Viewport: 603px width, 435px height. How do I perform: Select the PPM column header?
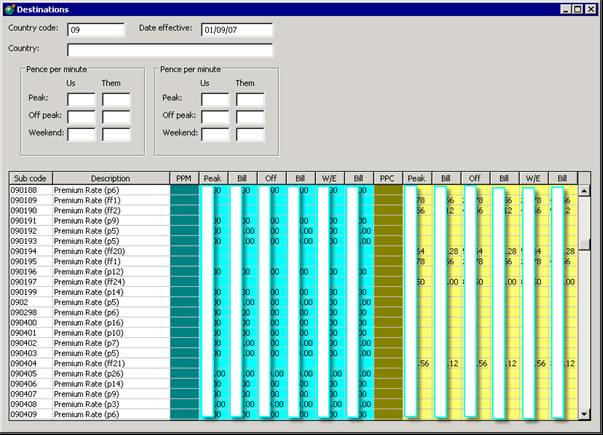pos(184,178)
